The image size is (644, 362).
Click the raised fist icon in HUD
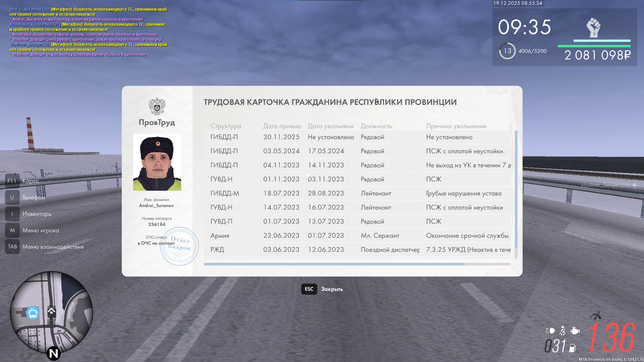point(593,28)
